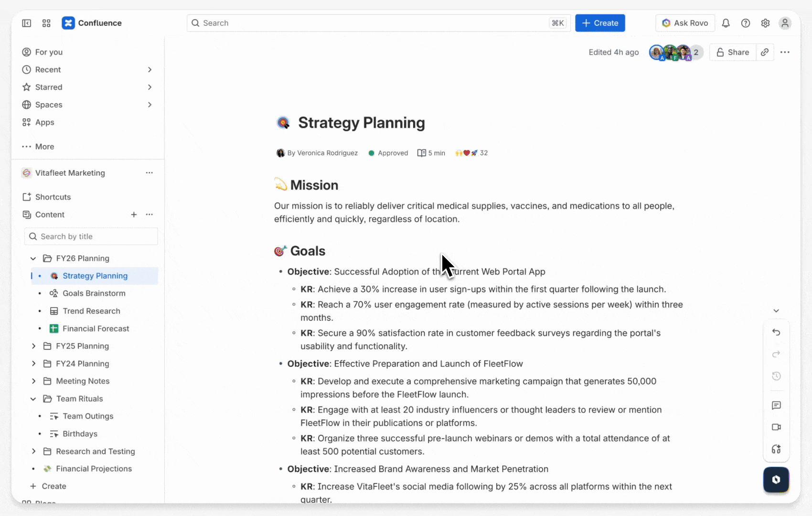Click the AI audio headphones icon
812x516 pixels.
[x=776, y=449]
